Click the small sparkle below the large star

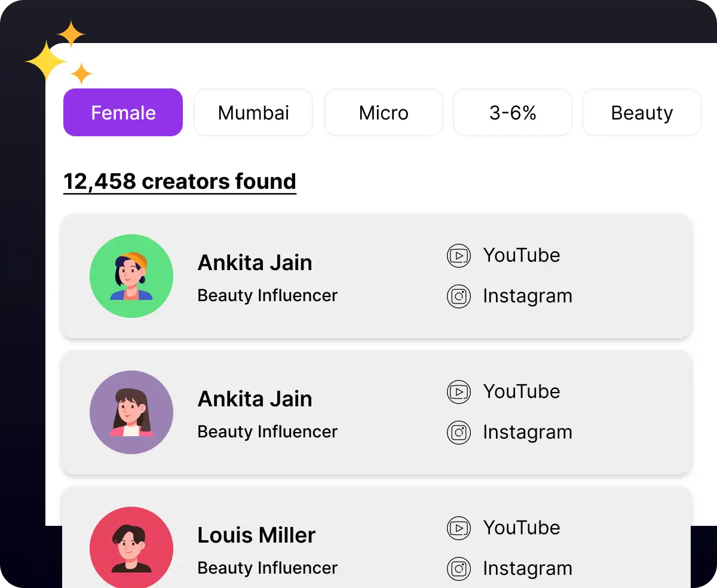[82, 72]
